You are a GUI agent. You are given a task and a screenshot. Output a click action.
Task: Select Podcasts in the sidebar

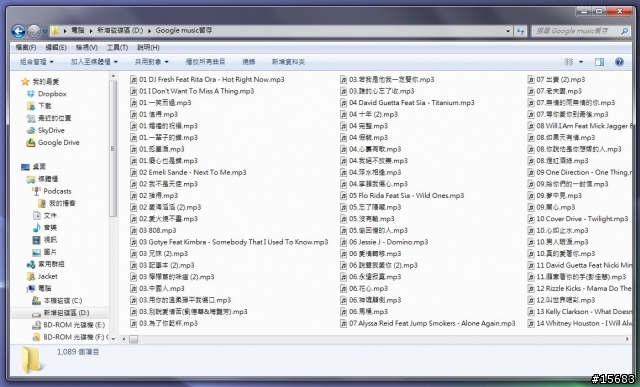(x=52, y=191)
